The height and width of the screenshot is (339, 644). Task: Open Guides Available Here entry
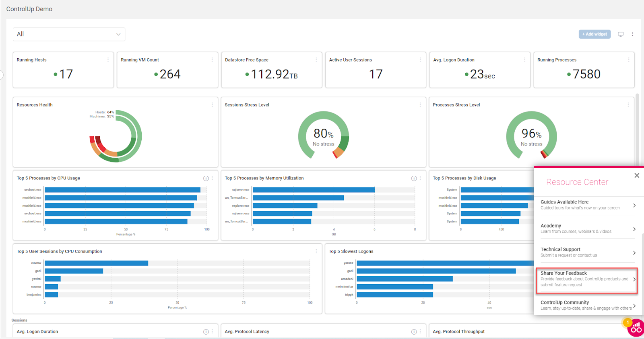(588, 205)
